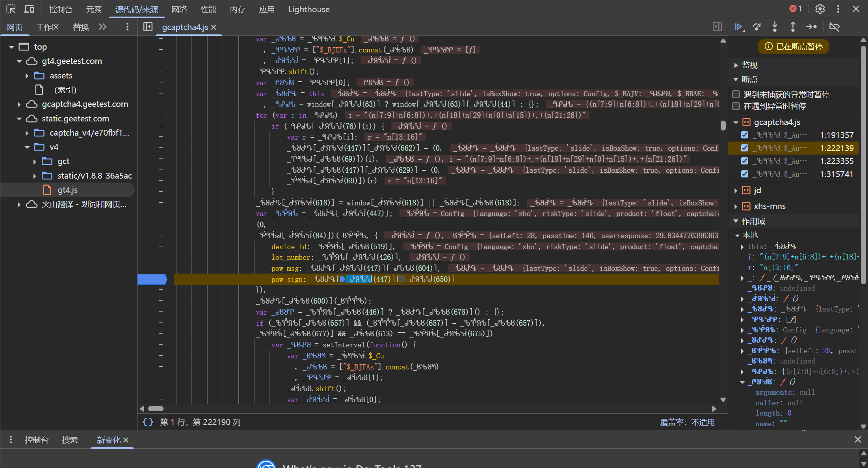Expand the jd breakpoint group
Screen dimensions: 868x468
736,190
